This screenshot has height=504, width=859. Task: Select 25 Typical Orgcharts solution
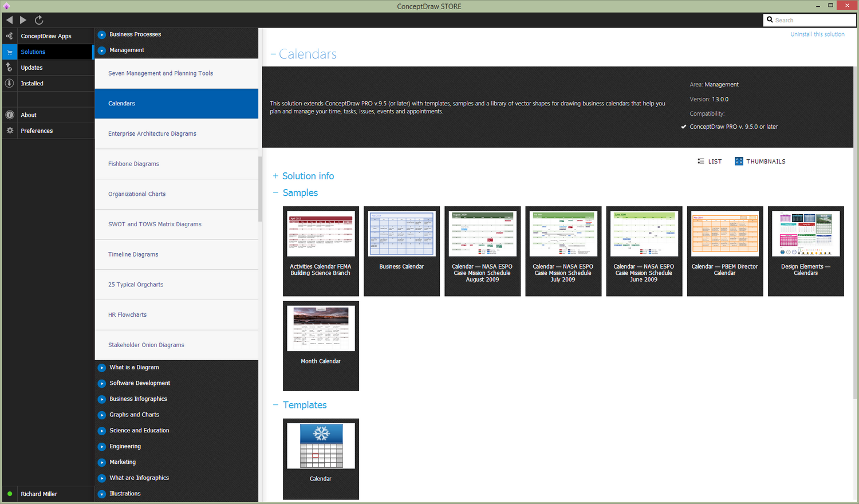click(x=176, y=285)
